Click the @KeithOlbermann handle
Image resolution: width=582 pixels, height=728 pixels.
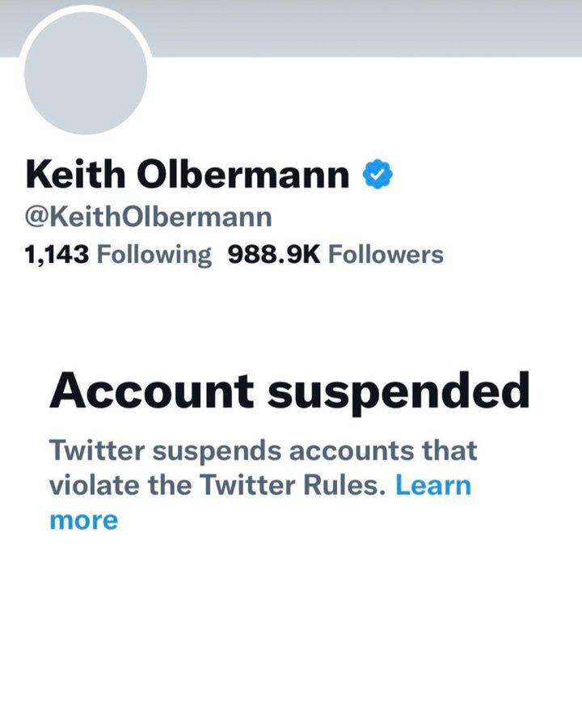[149, 218]
